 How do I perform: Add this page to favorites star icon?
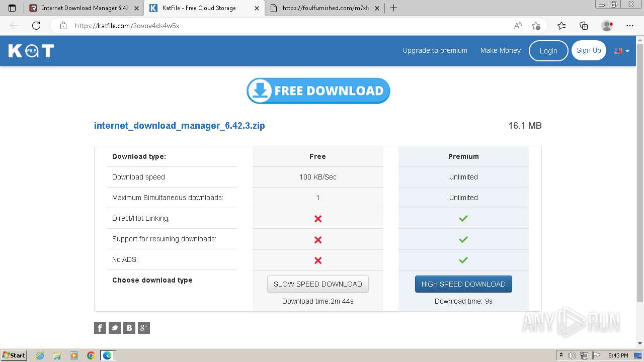pyautogui.click(x=536, y=26)
